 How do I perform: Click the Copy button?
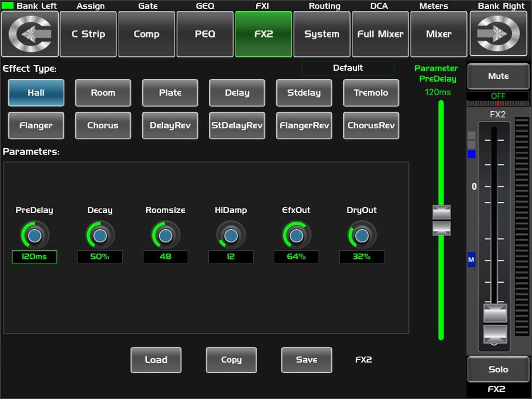click(232, 360)
